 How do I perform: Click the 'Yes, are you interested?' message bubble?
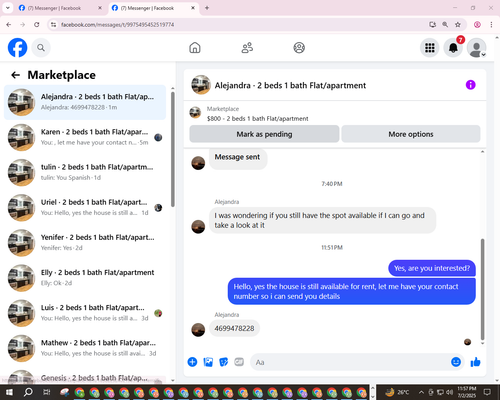tap(432, 268)
